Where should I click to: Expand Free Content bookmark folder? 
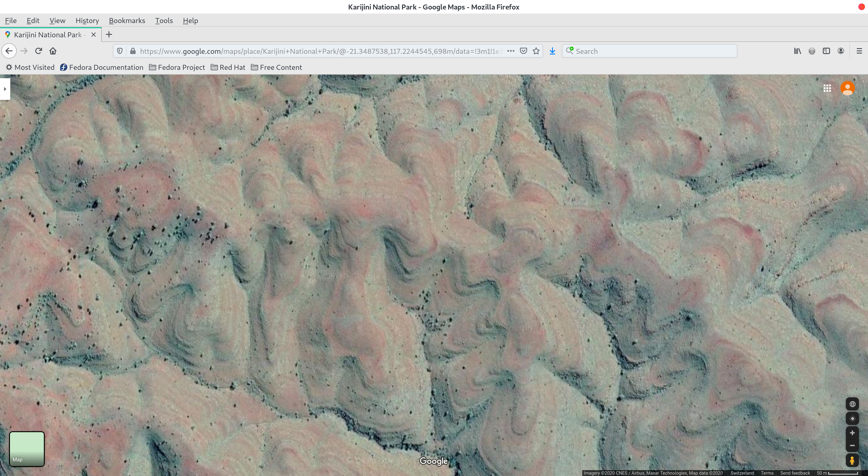coord(276,67)
